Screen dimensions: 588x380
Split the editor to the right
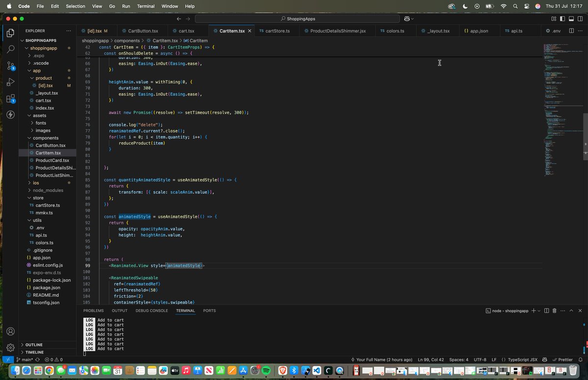(x=571, y=31)
